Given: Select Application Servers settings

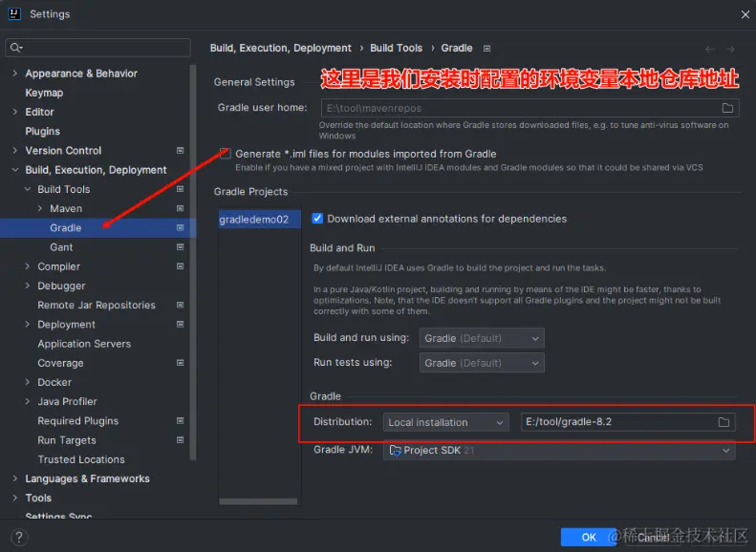Looking at the screenshot, I should (x=84, y=344).
